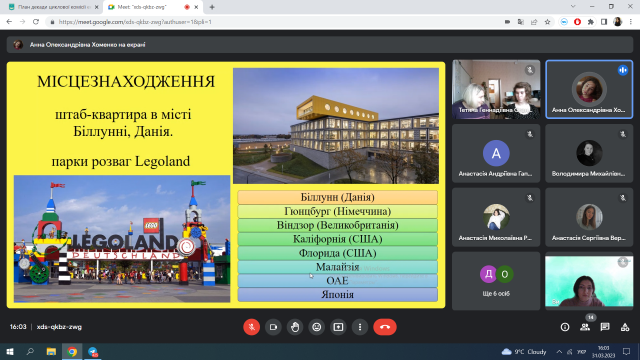
Task: Open in-call chat panel icon
Action: click(x=605, y=327)
